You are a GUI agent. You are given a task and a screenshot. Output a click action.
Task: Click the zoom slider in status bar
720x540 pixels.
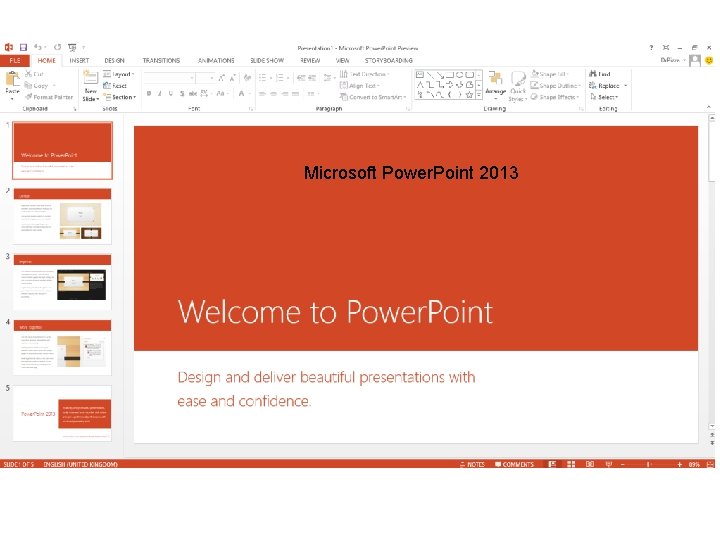pos(649,464)
